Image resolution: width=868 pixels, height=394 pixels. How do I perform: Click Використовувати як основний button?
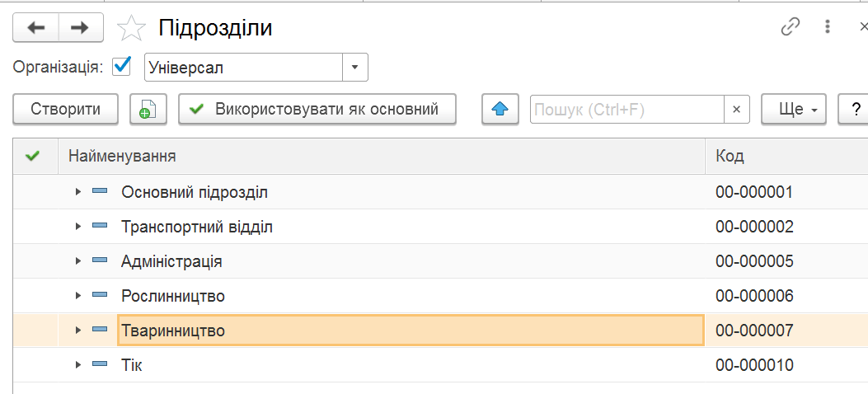(317, 109)
